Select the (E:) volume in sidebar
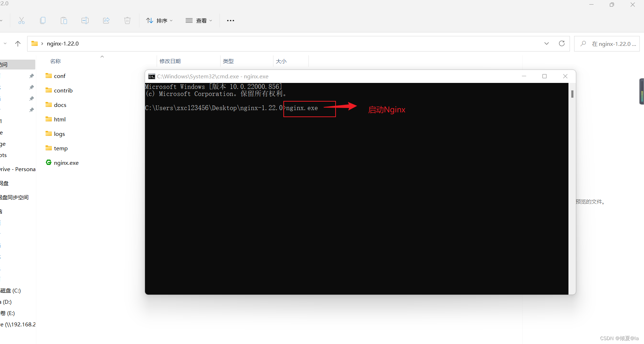The width and height of the screenshot is (644, 344). (7, 313)
